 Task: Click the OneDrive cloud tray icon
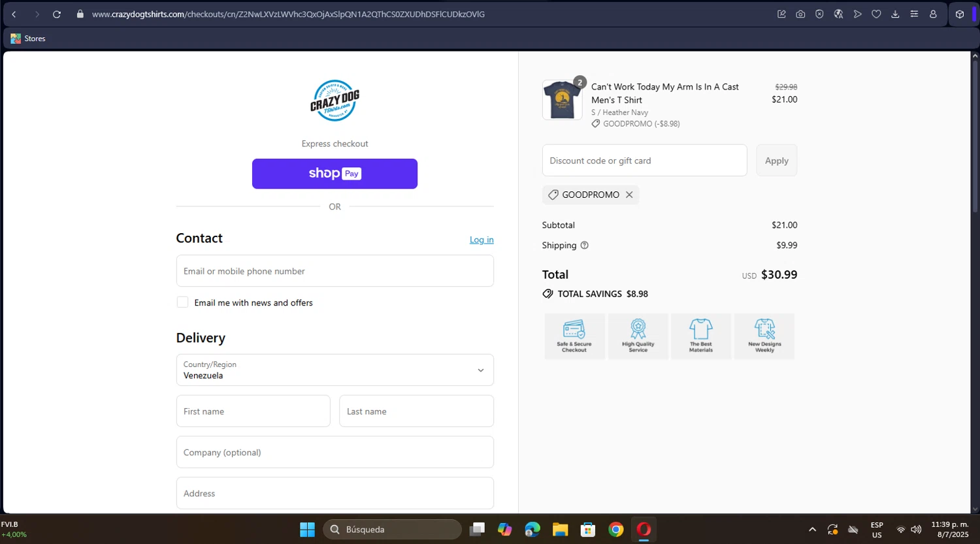tap(853, 530)
